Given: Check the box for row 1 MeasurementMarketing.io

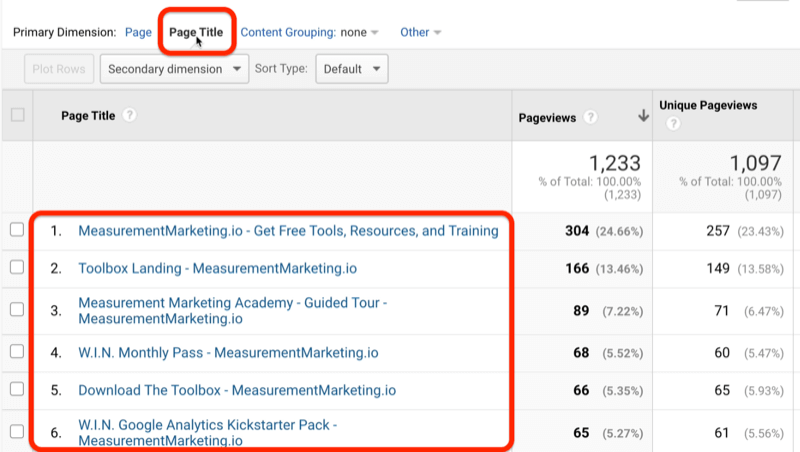Looking at the screenshot, I should click(x=17, y=230).
